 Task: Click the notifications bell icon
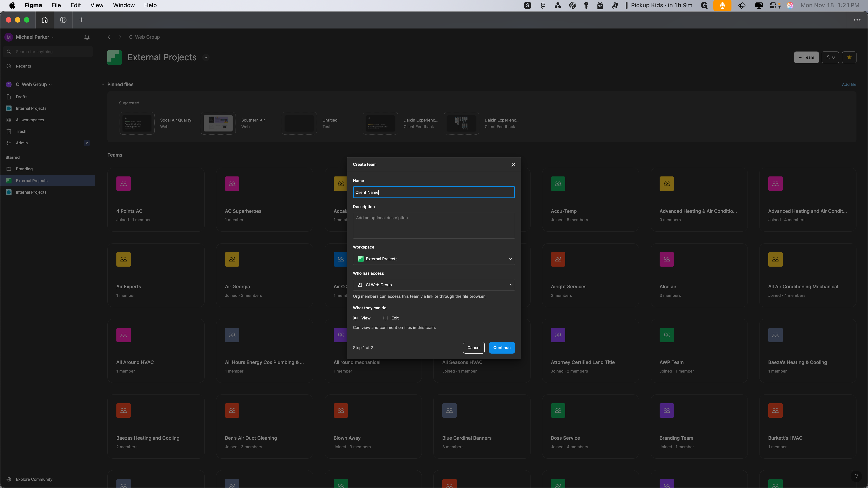pyautogui.click(x=87, y=37)
